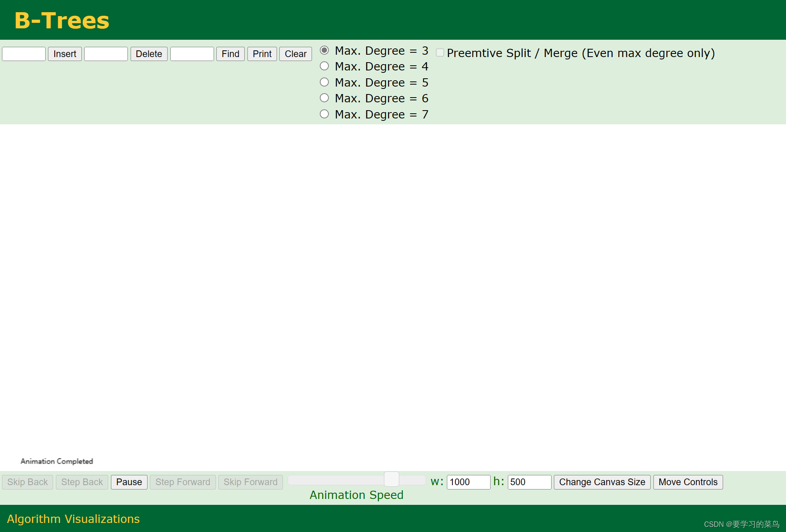
Task: Focus the insert value text field
Action: tap(24, 54)
